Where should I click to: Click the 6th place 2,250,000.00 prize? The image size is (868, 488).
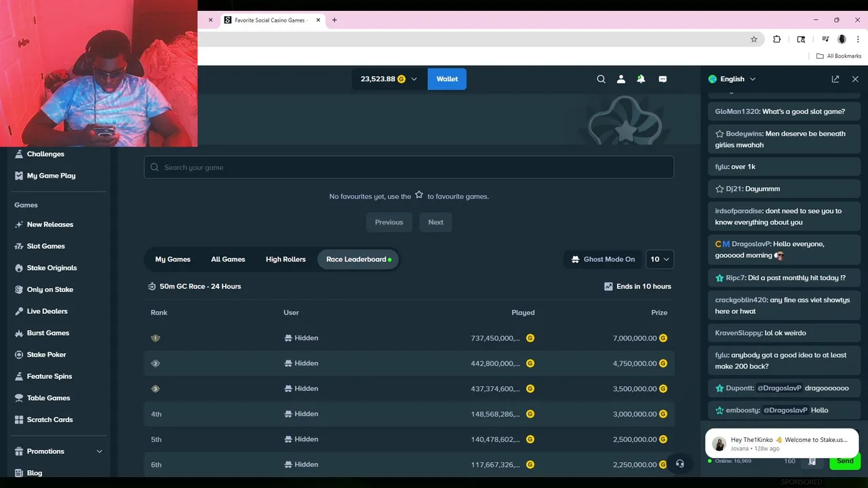(x=635, y=465)
